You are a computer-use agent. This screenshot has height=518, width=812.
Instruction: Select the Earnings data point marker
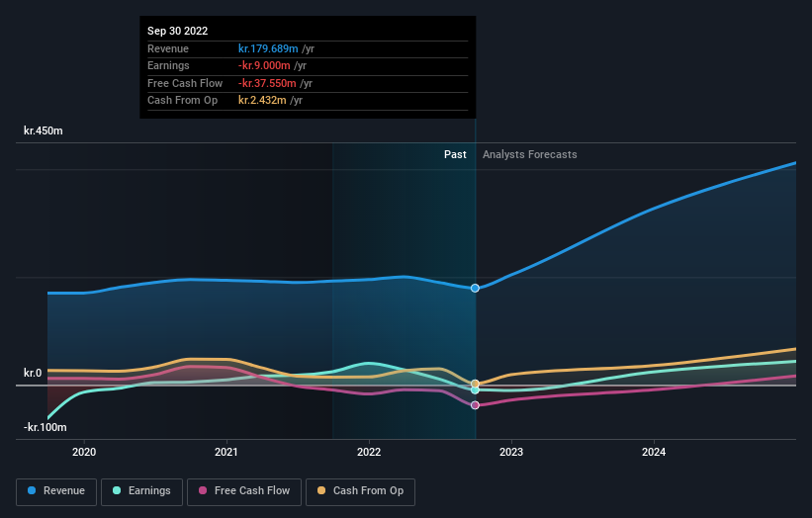coord(475,390)
